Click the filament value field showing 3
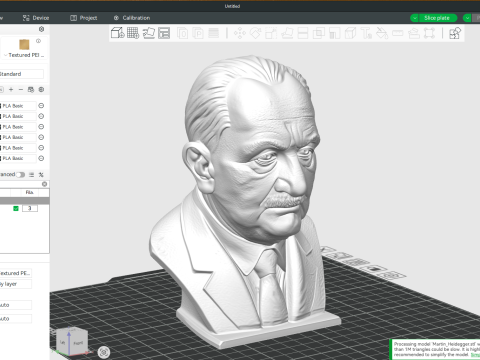This screenshot has width=480, height=360. 30,208
